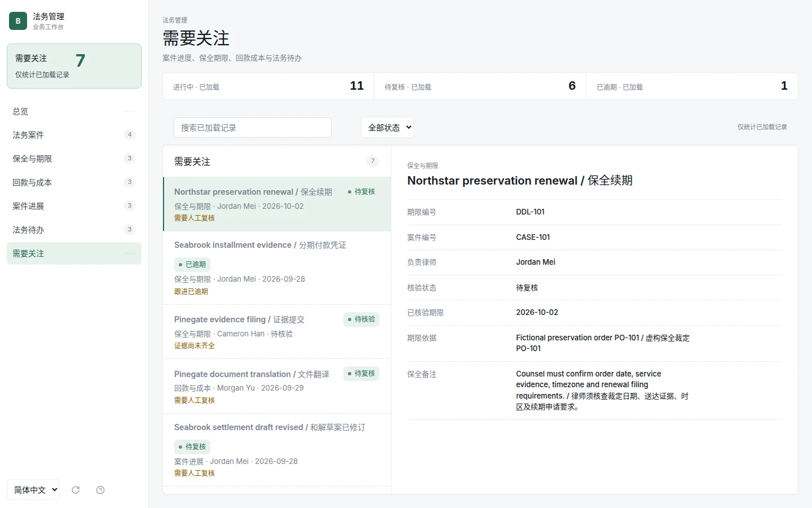This screenshot has width=812, height=508.
Task: Click the 待复核 · 已加载 stat card
Action: click(x=480, y=86)
